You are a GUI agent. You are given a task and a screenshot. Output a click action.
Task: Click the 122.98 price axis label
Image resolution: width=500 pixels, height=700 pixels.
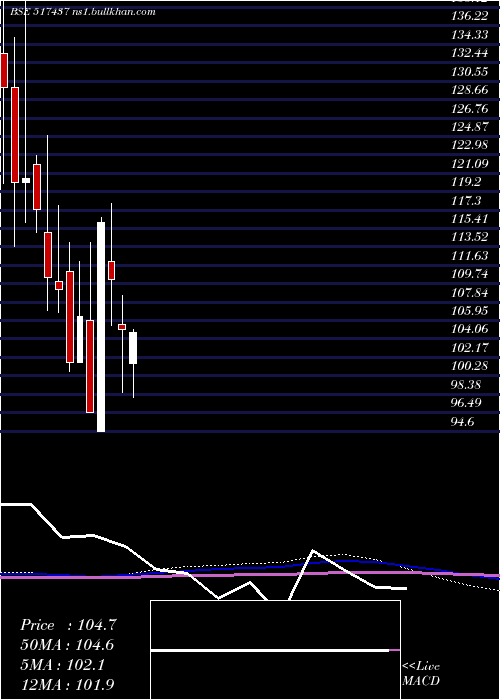(x=469, y=145)
